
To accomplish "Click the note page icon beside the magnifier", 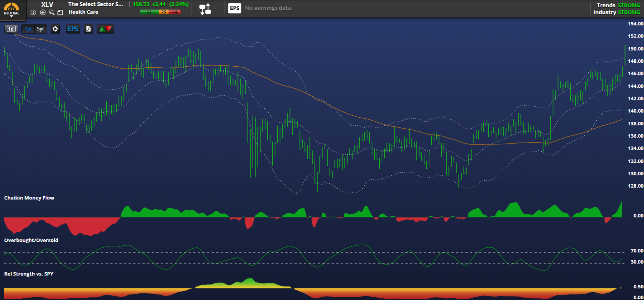I will click(60, 12).
